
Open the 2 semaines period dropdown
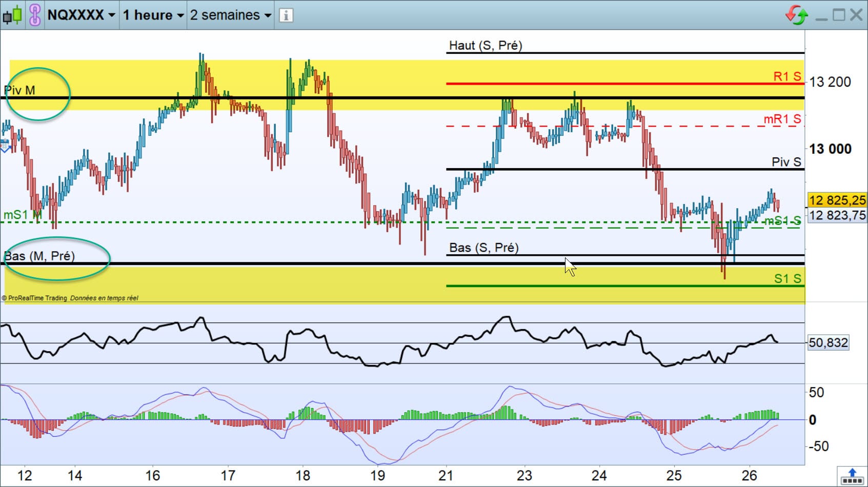[x=231, y=15]
